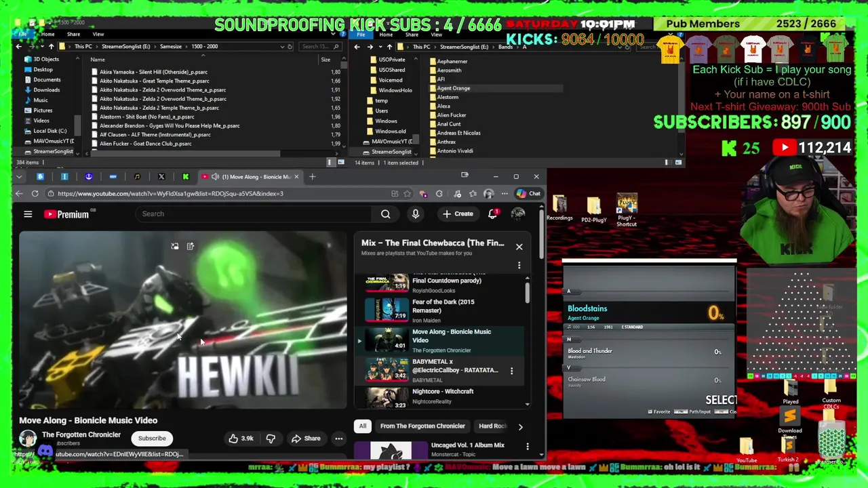The image size is (868, 488).
Task: Open options for BABYMETAL RATATATA playlist entry
Action: click(511, 371)
